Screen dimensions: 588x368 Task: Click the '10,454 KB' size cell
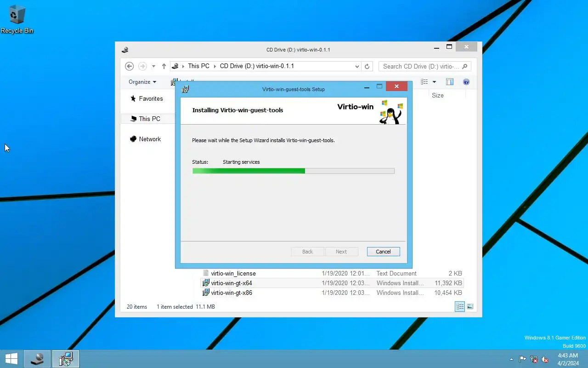(x=448, y=293)
